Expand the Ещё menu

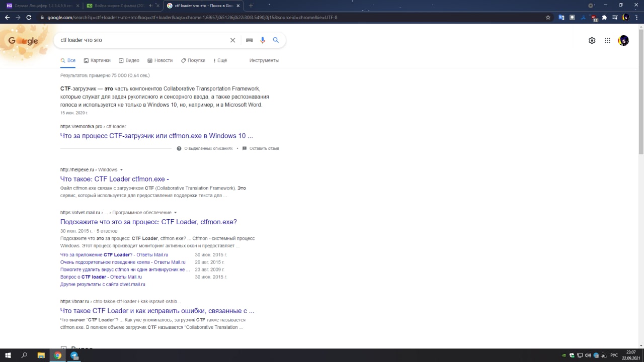tap(220, 60)
